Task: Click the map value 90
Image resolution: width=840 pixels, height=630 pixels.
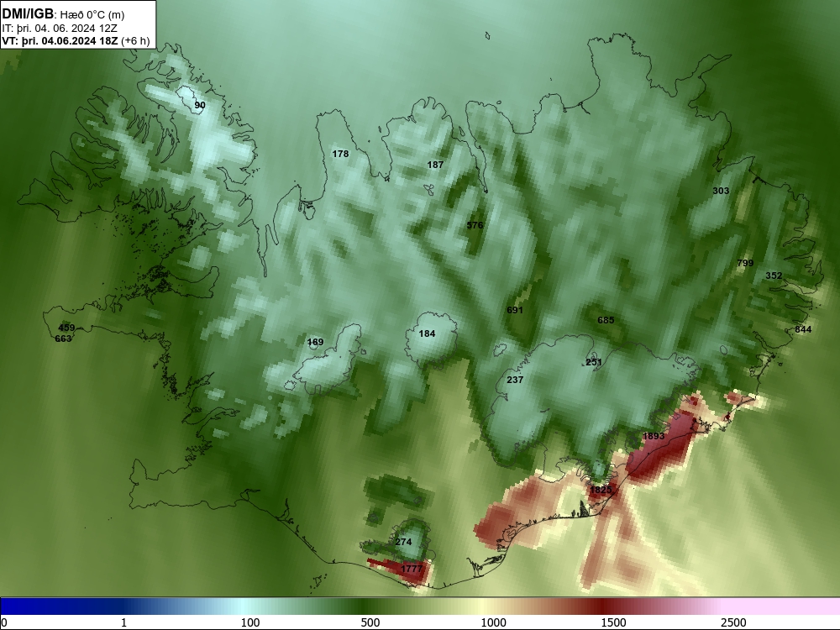Action: 200,105
